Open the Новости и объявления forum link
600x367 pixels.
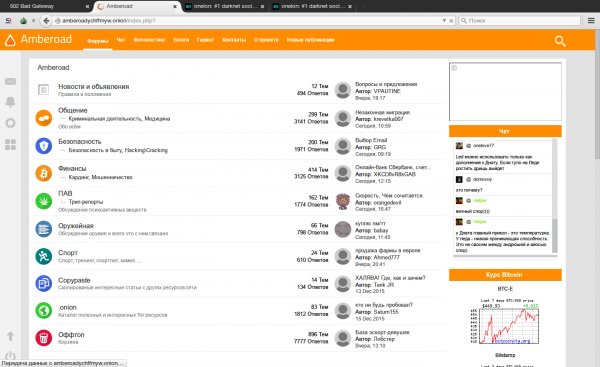pyautogui.click(x=94, y=86)
